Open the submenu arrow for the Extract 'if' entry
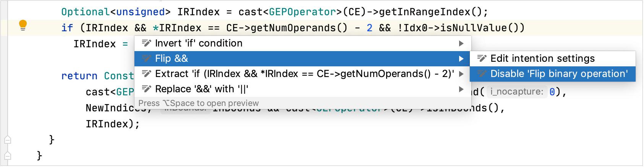 point(461,74)
